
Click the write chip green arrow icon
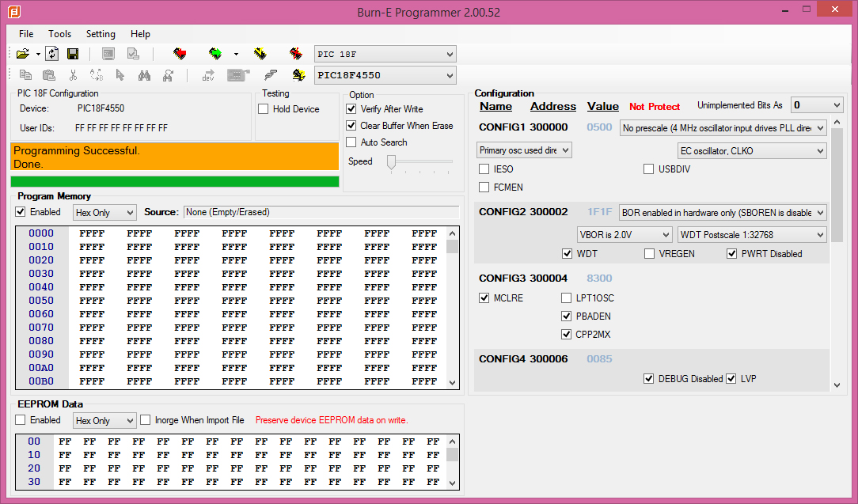215,54
